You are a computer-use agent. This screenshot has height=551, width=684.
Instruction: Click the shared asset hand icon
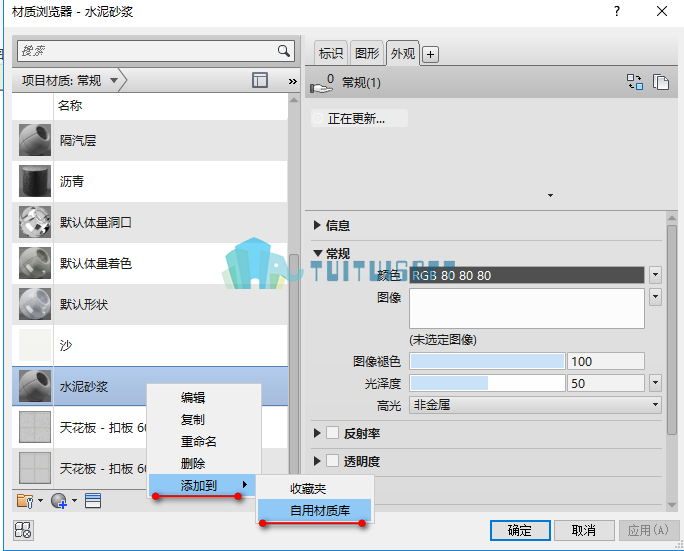pos(322,83)
